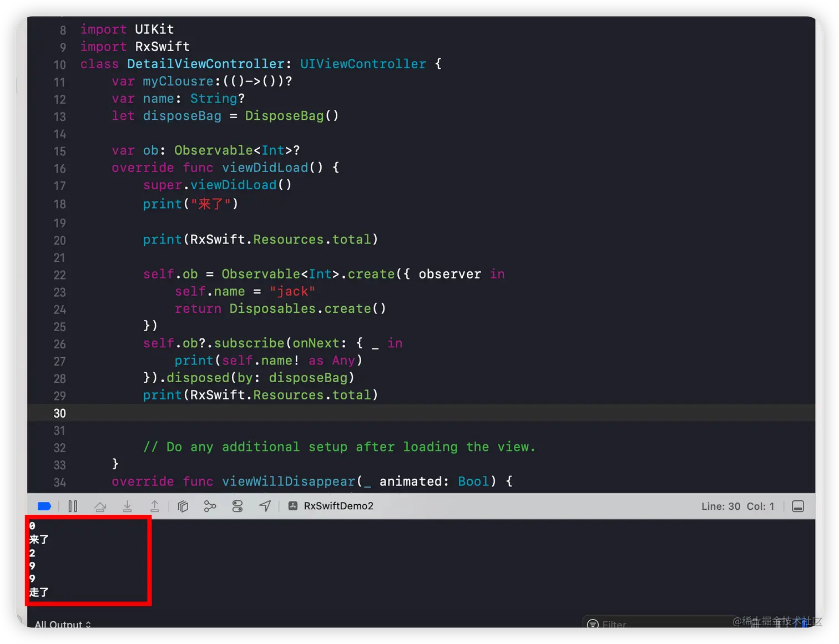Click print(RxSwift.Resources.total) on line 29
Viewport: 839px width, 644px height.
[x=261, y=395]
